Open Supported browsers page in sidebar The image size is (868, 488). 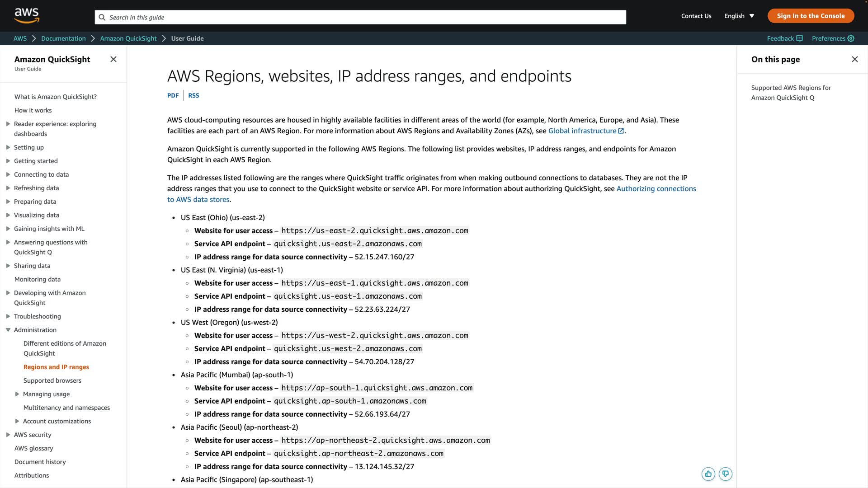pyautogui.click(x=52, y=380)
